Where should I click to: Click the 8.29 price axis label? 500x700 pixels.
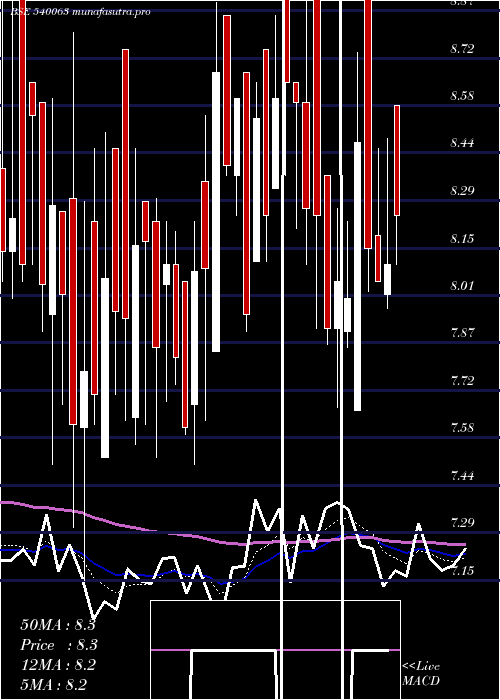click(462, 191)
